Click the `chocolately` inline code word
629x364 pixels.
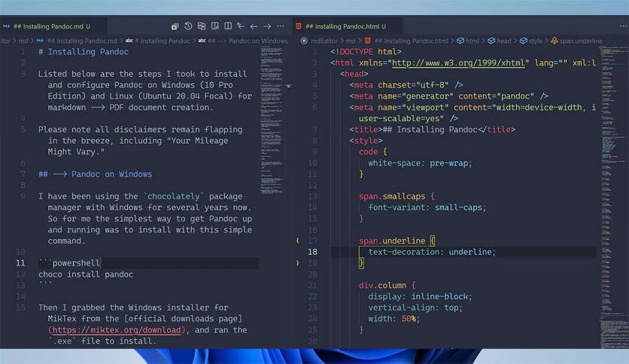click(x=173, y=196)
